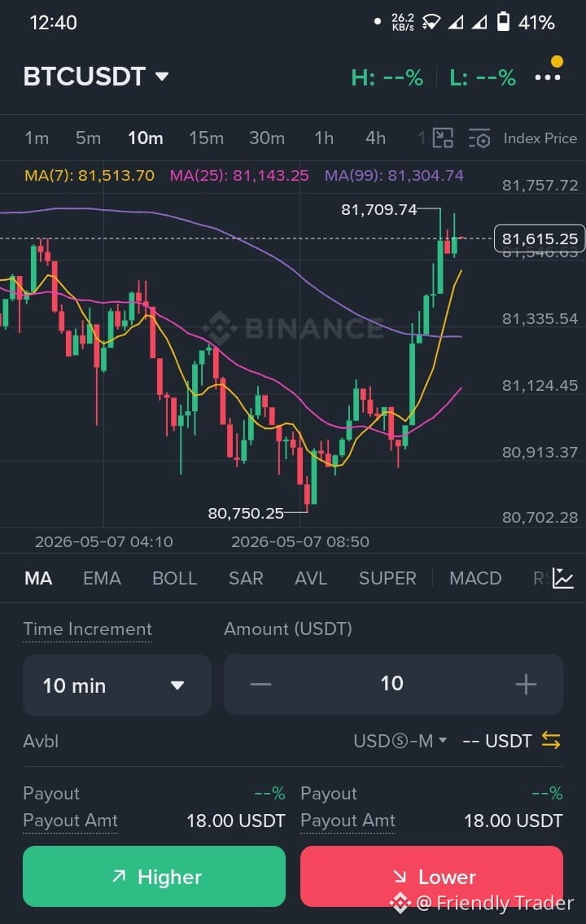586x924 pixels.
Task: Switch to Index Price view
Action: coord(540,138)
